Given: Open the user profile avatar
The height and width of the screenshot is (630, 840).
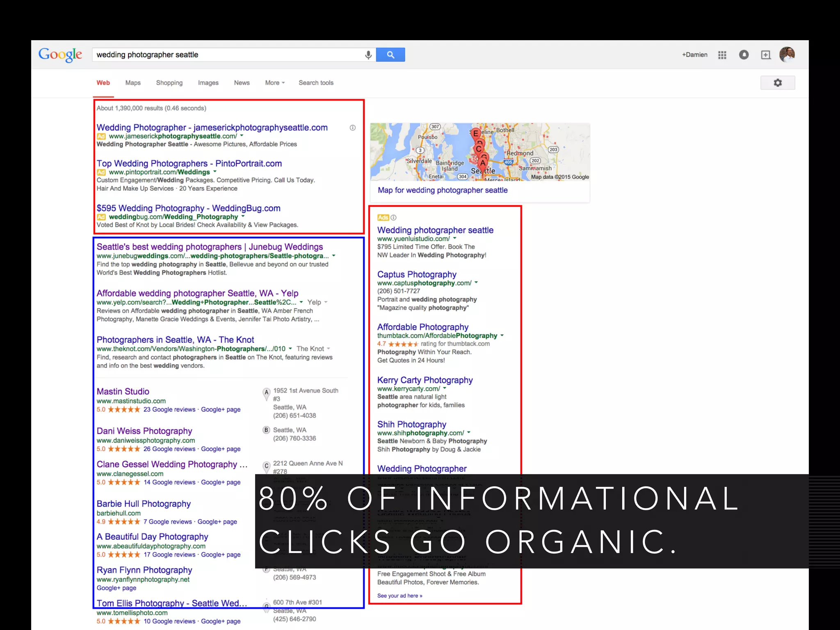Looking at the screenshot, I should coord(787,55).
